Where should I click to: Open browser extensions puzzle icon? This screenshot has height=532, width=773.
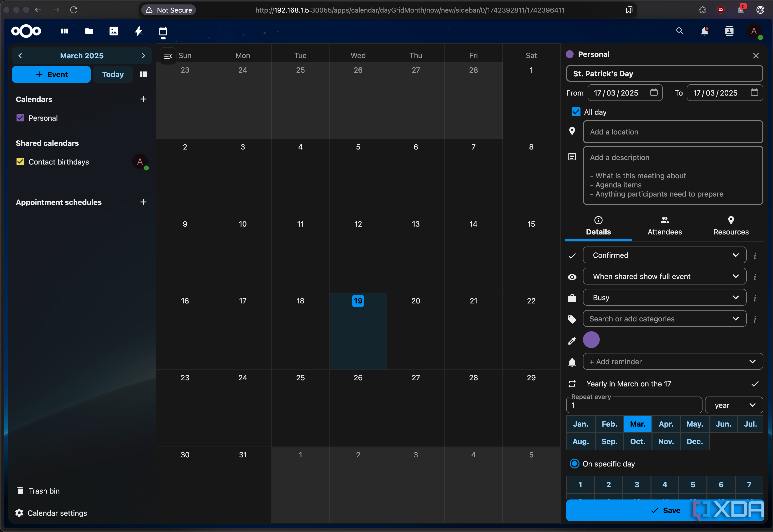[x=702, y=10]
